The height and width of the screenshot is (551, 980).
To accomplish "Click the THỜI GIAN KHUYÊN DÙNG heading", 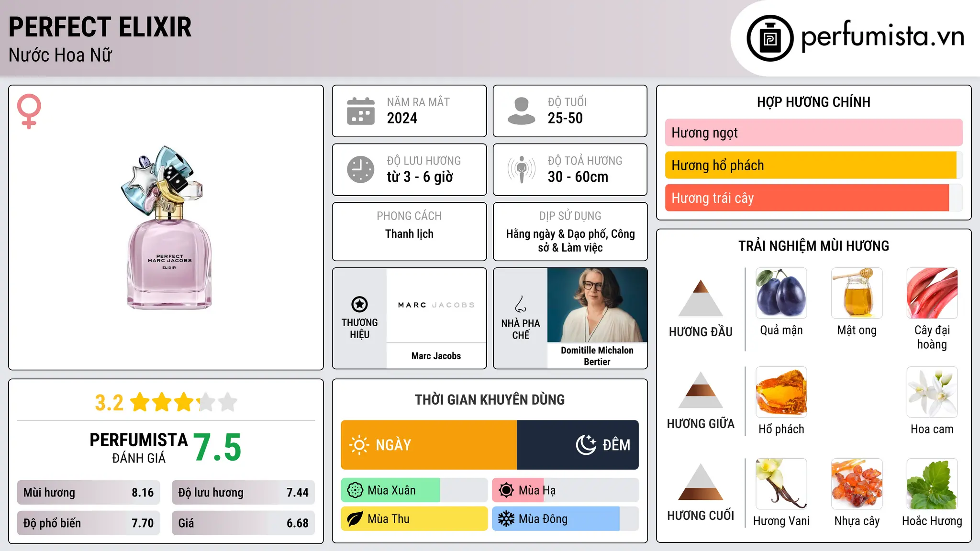I will (x=490, y=399).
